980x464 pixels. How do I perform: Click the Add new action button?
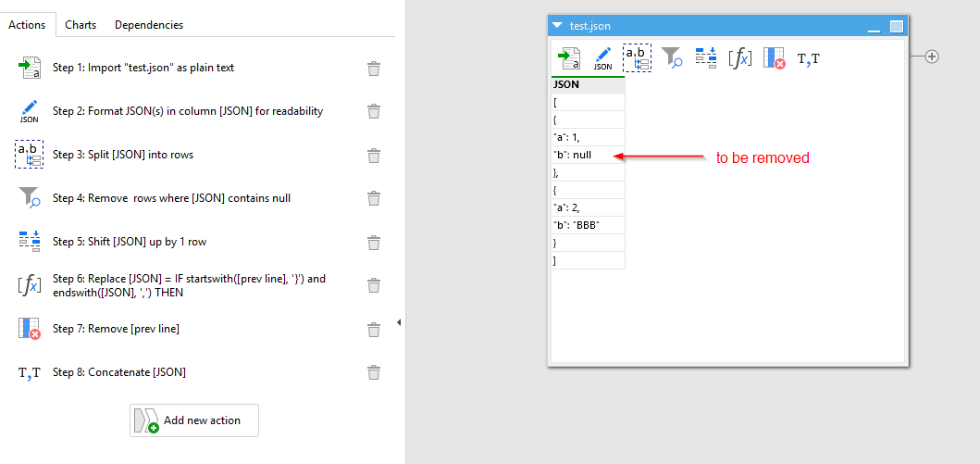point(194,420)
